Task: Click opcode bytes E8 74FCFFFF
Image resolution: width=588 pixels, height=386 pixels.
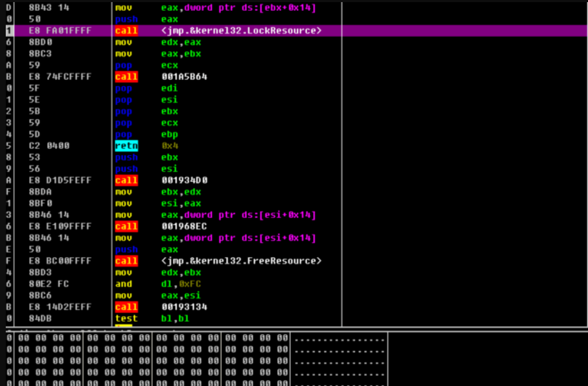Action: pyautogui.click(x=60, y=77)
